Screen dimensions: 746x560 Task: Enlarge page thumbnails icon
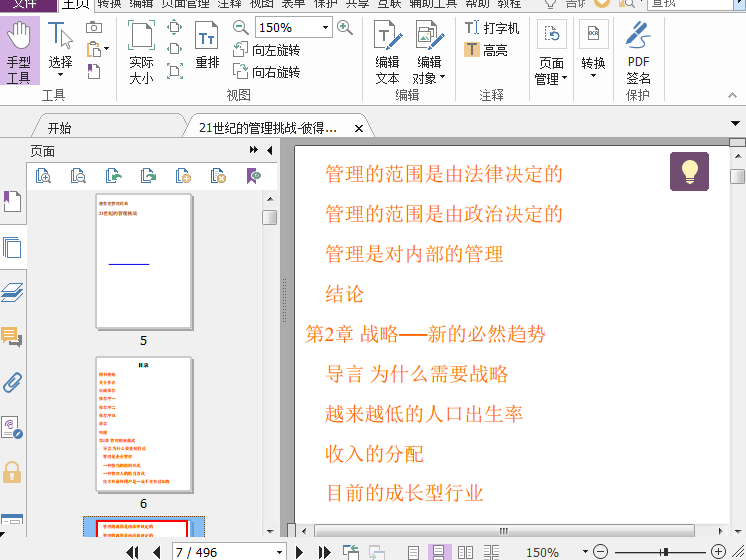[43, 176]
